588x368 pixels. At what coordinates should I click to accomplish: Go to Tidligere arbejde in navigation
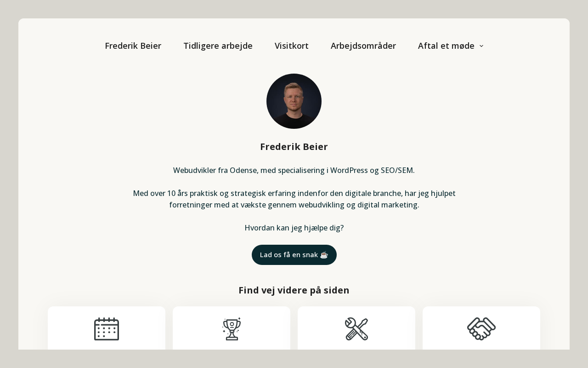pyautogui.click(x=218, y=46)
